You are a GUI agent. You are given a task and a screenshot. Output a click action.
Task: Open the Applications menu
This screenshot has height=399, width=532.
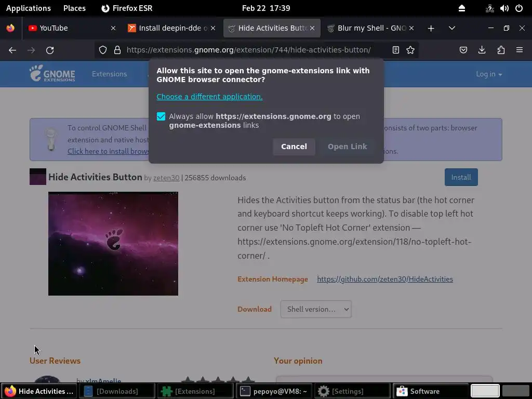coord(29,8)
